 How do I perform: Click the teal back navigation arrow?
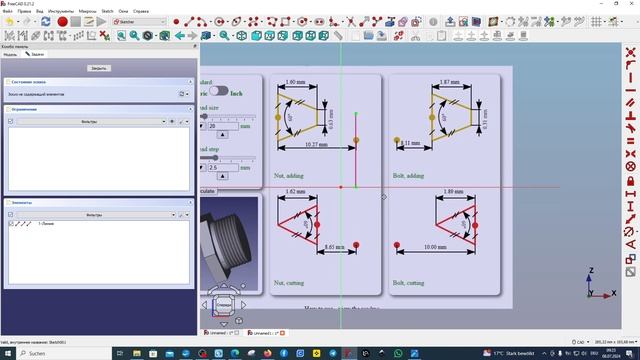click(180, 36)
